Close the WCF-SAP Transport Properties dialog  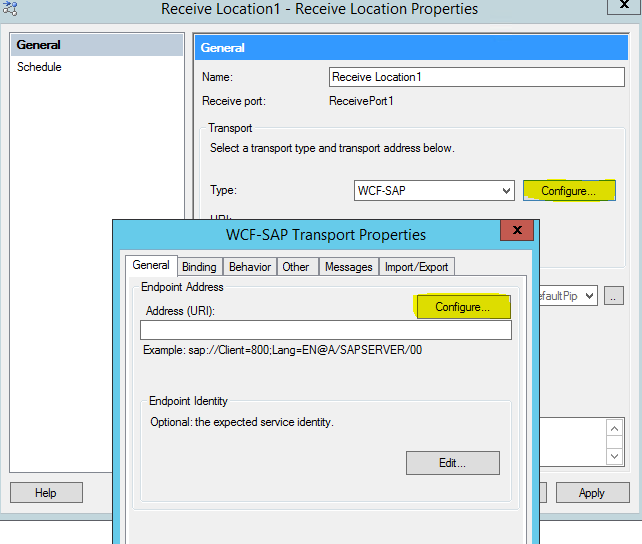(x=517, y=230)
